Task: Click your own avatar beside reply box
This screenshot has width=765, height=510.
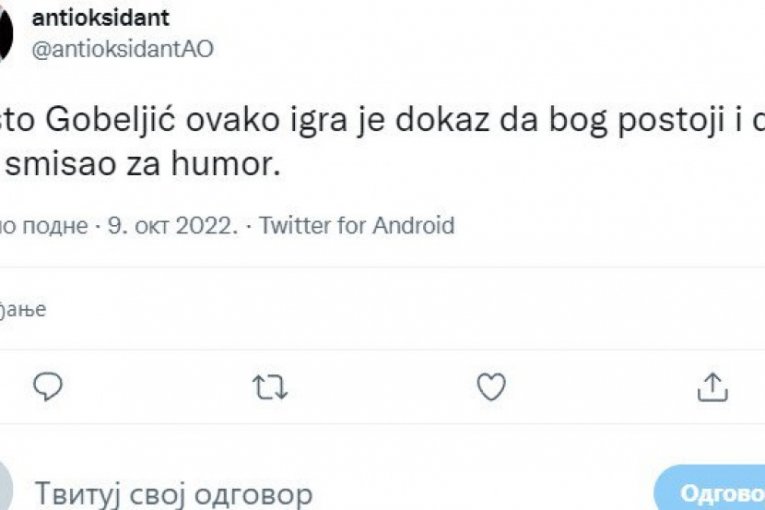Action: point(6,492)
